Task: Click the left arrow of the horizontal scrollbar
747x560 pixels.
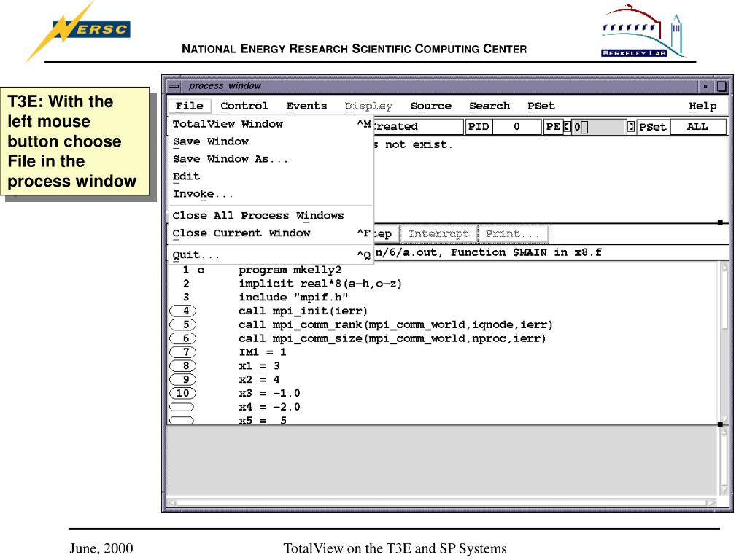Action: 172,502
